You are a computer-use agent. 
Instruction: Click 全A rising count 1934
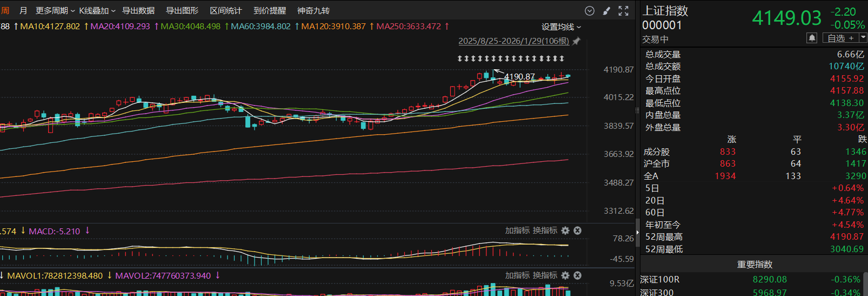pos(725,176)
